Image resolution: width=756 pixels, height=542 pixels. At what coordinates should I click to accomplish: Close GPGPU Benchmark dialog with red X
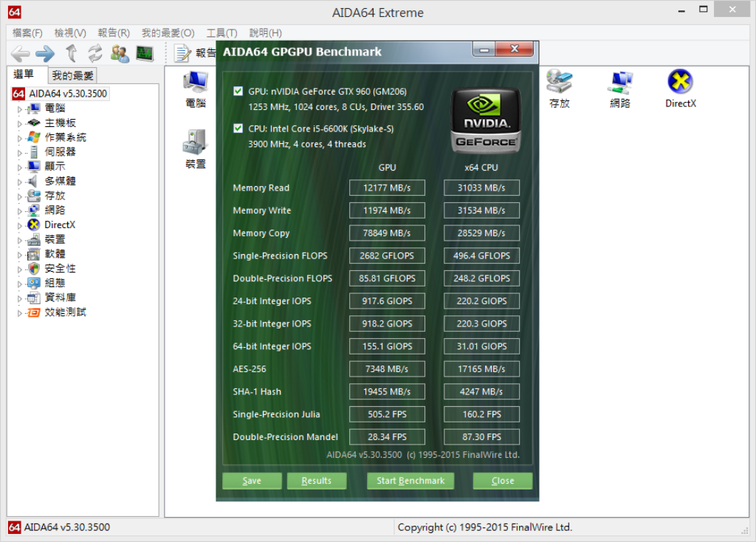click(x=515, y=49)
